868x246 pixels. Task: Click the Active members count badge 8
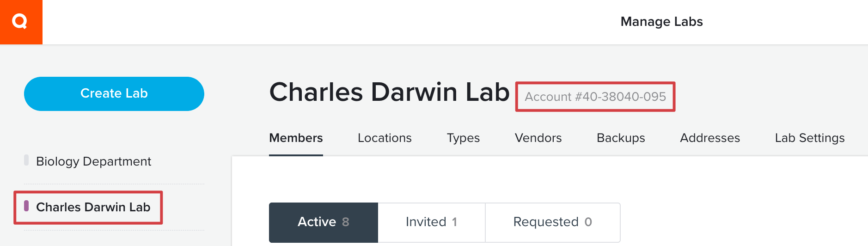(346, 222)
